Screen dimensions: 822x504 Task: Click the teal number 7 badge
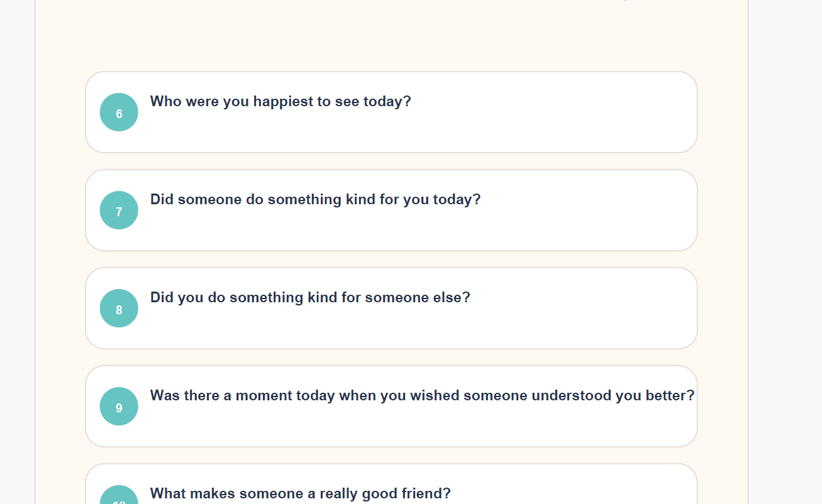[119, 210]
